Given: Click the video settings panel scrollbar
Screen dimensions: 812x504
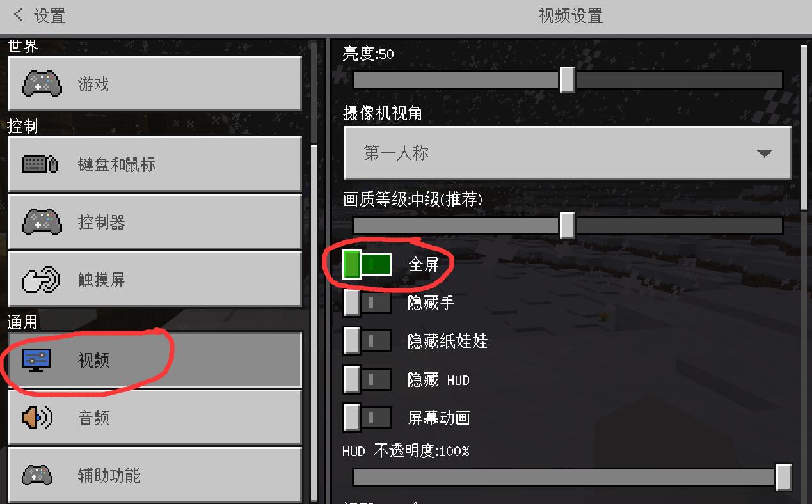Looking at the screenshot, I should 804,122.
